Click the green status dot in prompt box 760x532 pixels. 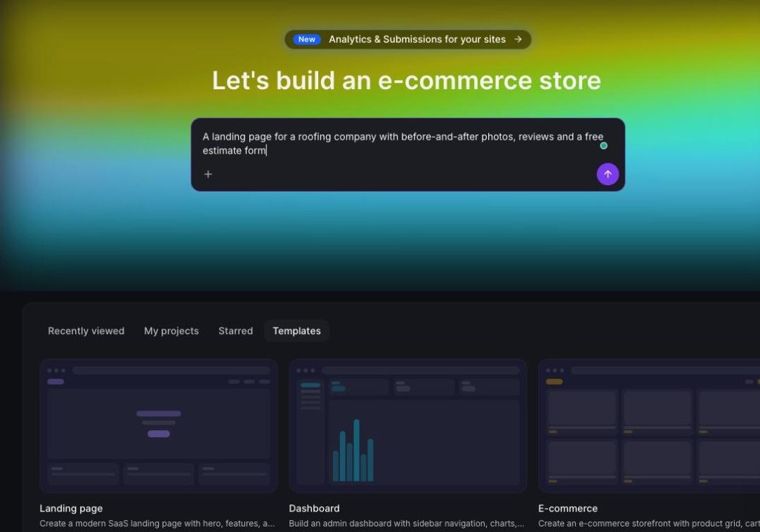point(603,145)
